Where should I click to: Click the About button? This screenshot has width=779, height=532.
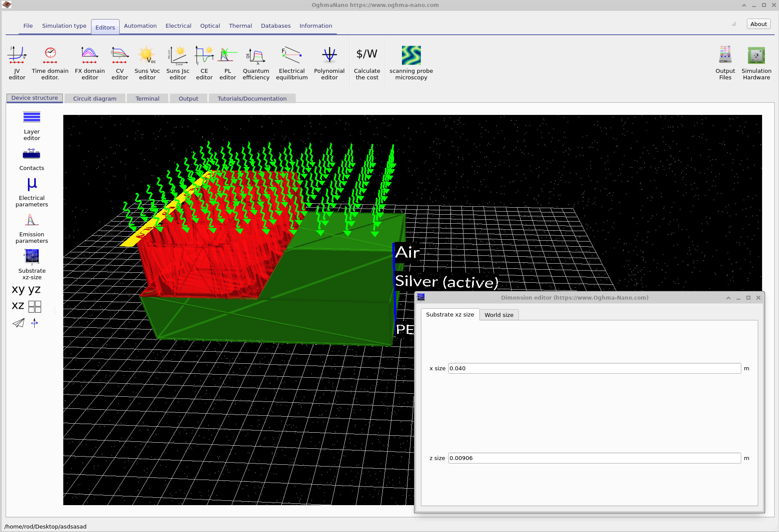point(758,24)
